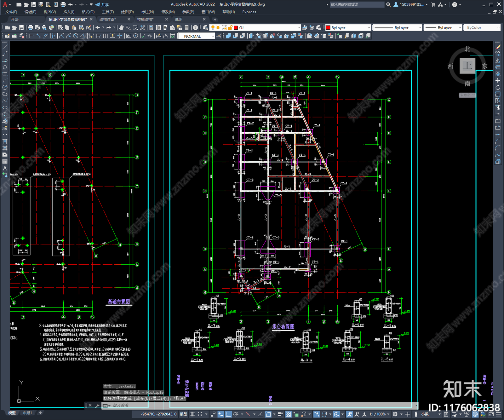The image size is (504, 420).
Task: Click the Pan hand tool icon
Action: click(x=121, y=28)
